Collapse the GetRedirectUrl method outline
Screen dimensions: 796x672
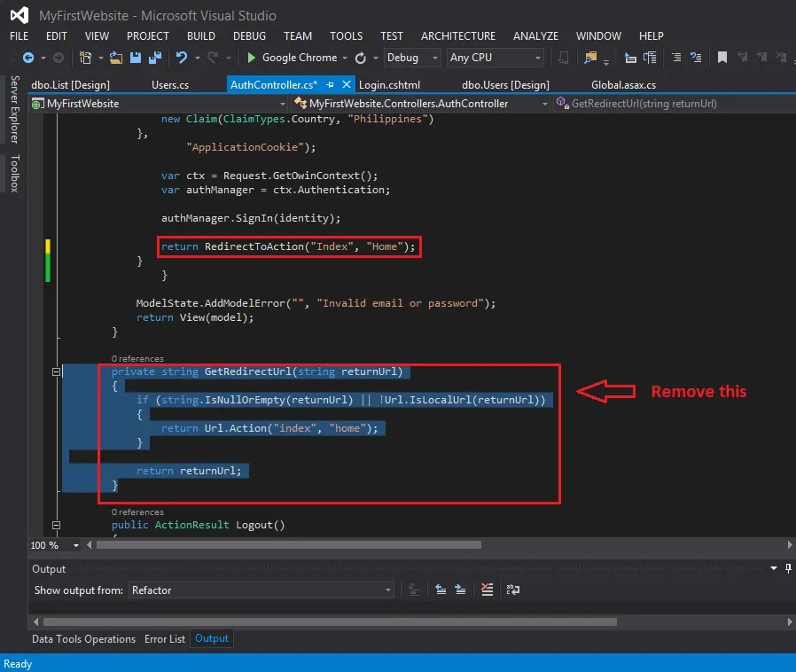coord(57,371)
